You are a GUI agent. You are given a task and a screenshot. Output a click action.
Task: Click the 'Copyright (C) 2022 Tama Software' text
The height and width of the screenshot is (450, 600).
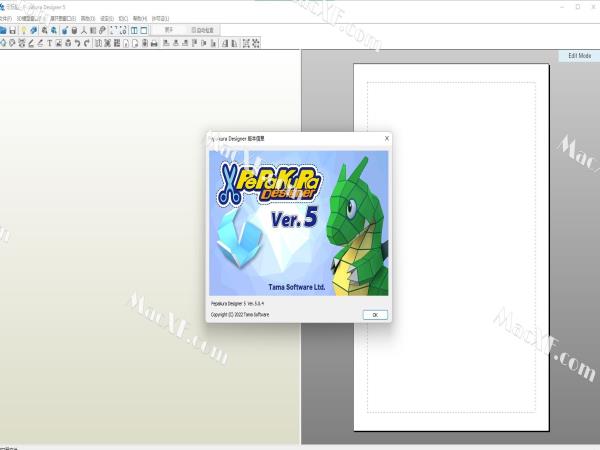point(240,315)
